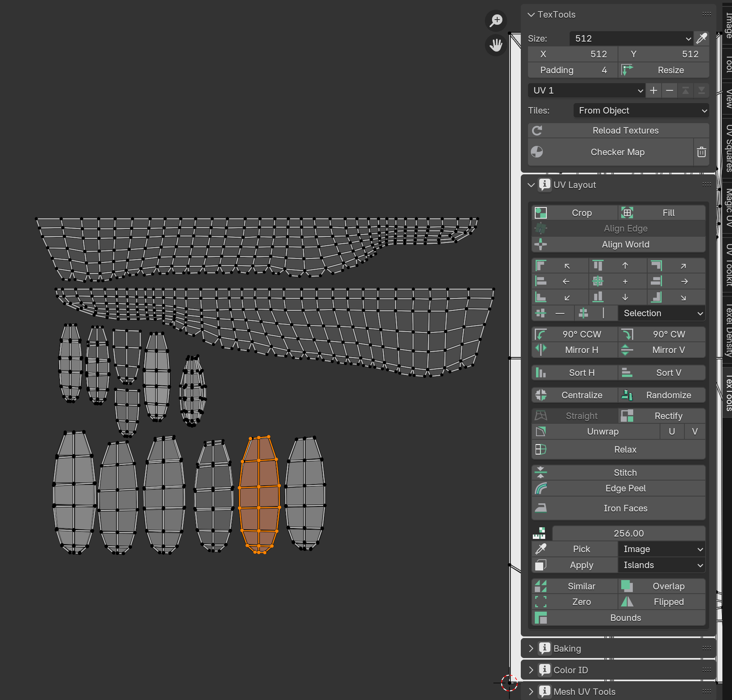732x700 pixels.
Task: Toggle the Checker Map button
Action: pos(617,152)
